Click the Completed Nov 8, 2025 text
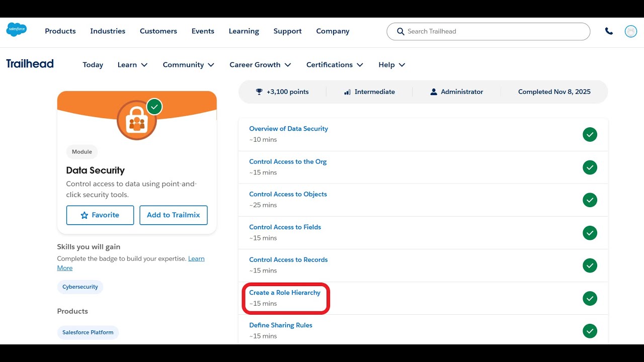644x362 pixels. coord(554,92)
